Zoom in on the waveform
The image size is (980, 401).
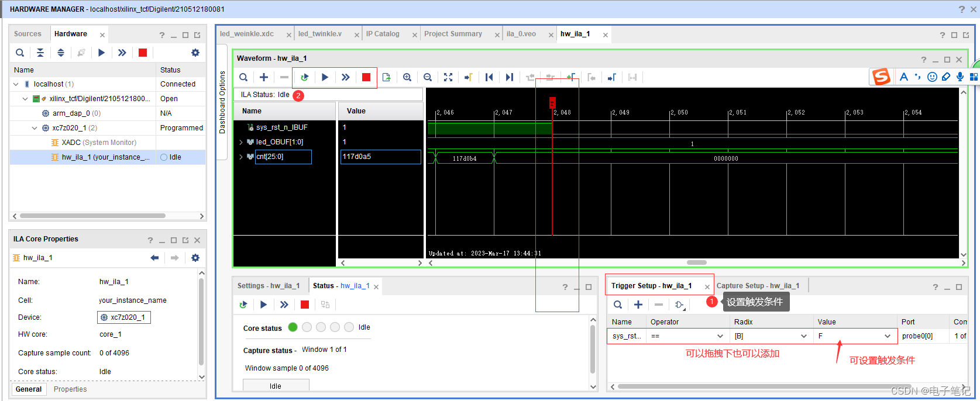407,77
